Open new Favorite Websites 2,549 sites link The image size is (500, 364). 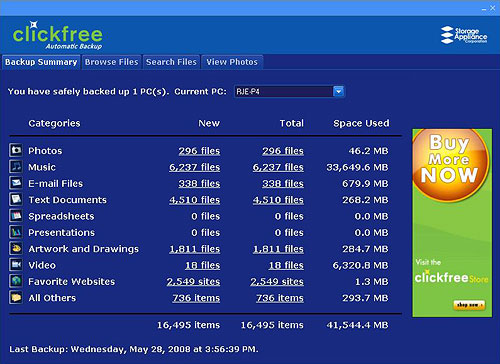click(193, 282)
